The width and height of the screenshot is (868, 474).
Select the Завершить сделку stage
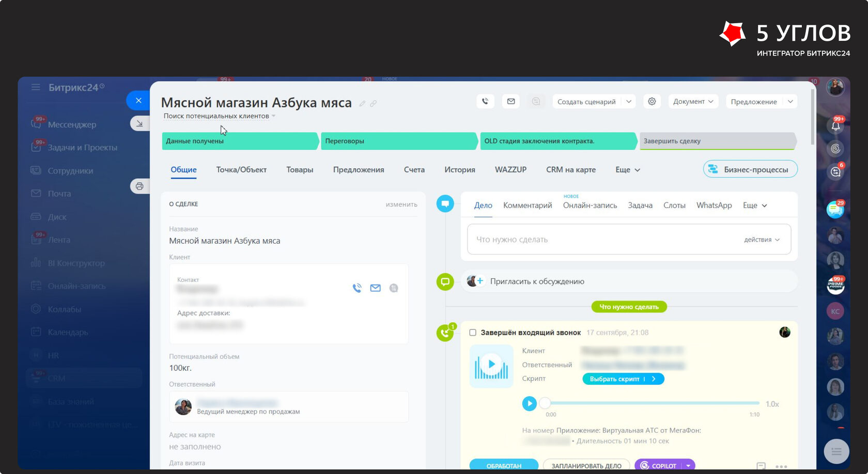point(717,141)
